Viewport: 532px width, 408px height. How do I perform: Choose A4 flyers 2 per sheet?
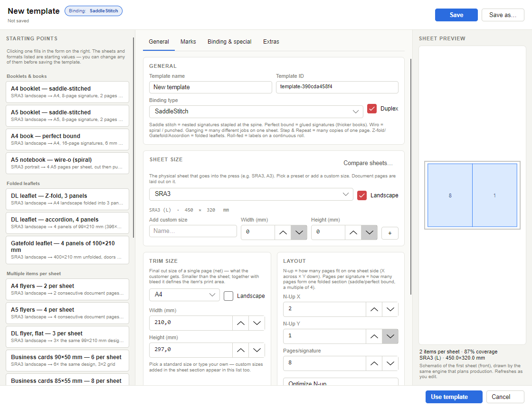(x=67, y=289)
